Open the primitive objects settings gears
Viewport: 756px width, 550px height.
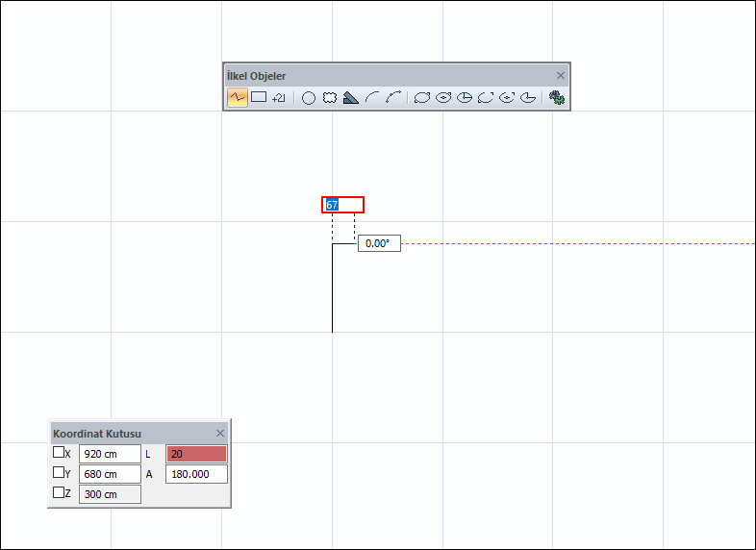(557, 98)
